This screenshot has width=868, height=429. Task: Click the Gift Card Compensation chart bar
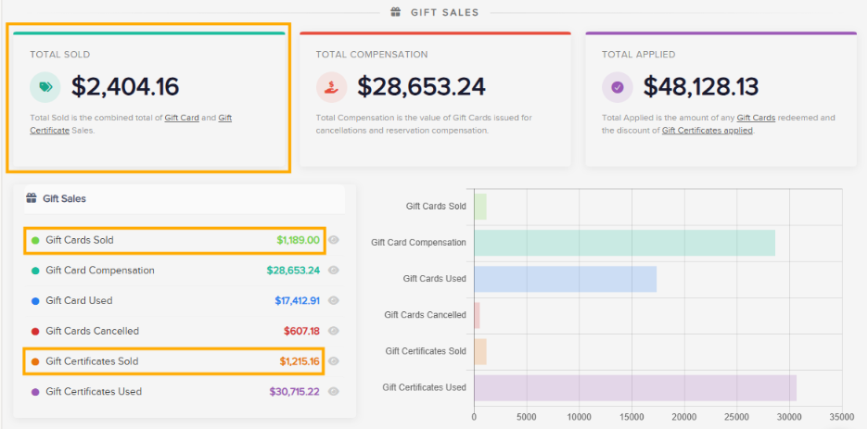tap(624, 243)
